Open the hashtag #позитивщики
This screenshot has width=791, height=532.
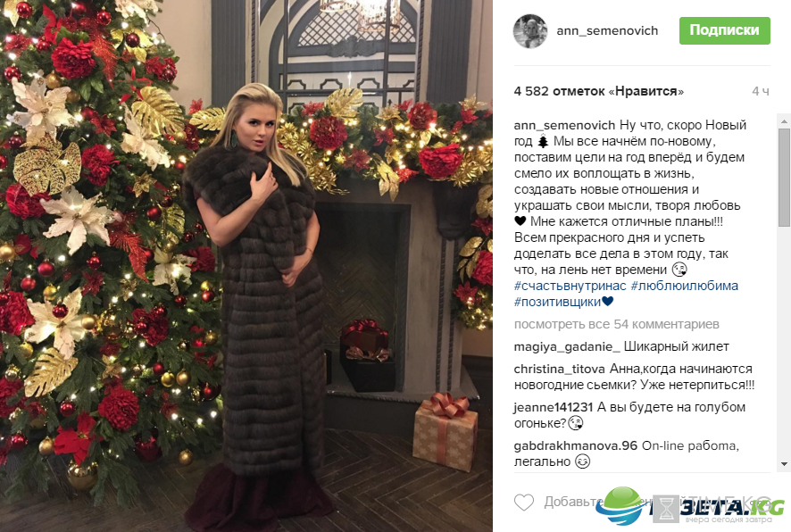coord(557,302)
